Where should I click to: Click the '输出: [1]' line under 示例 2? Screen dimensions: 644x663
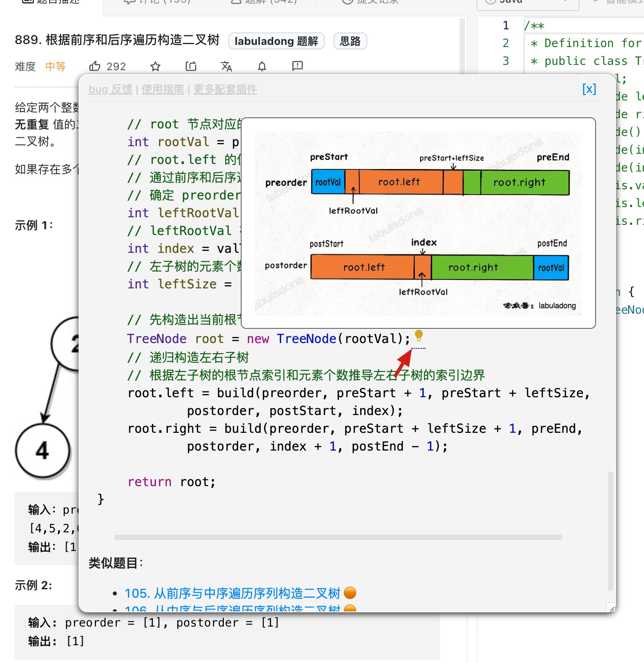pyautogui.click(x=56, y=641)
